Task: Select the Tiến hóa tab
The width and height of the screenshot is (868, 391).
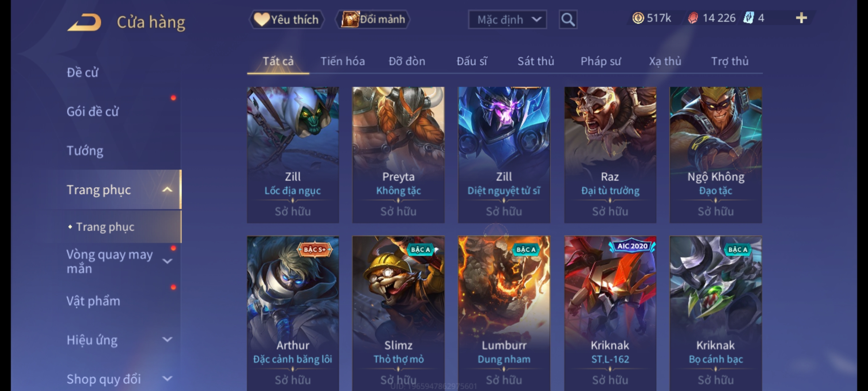Action: pyautogui.click(x=342, y=61)
